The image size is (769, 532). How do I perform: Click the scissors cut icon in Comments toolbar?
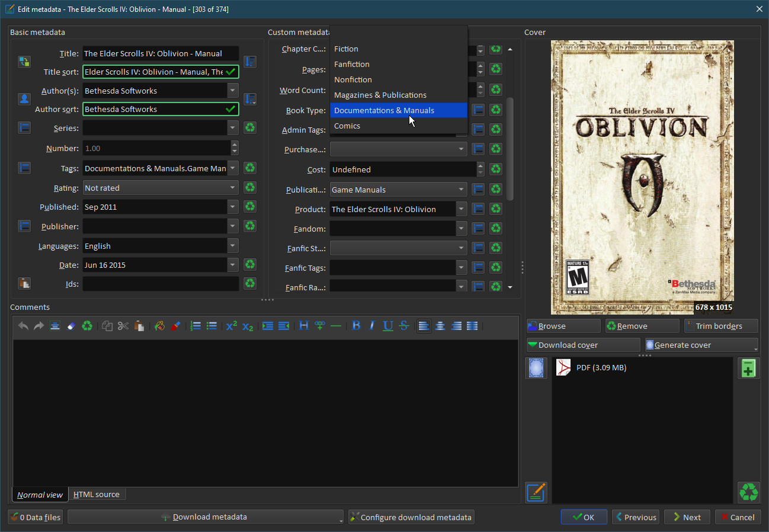(123, 326)
